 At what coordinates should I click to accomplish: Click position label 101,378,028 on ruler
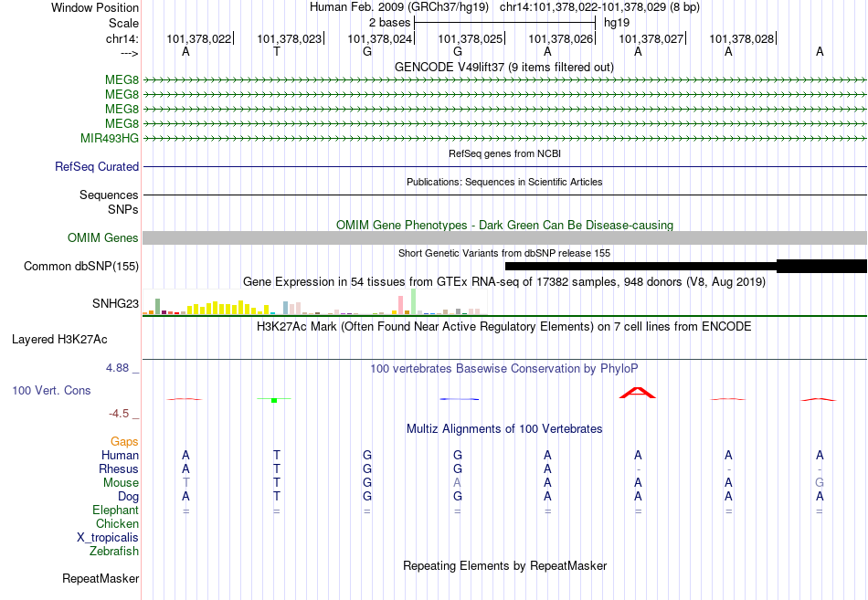click(x=741, y=38)
